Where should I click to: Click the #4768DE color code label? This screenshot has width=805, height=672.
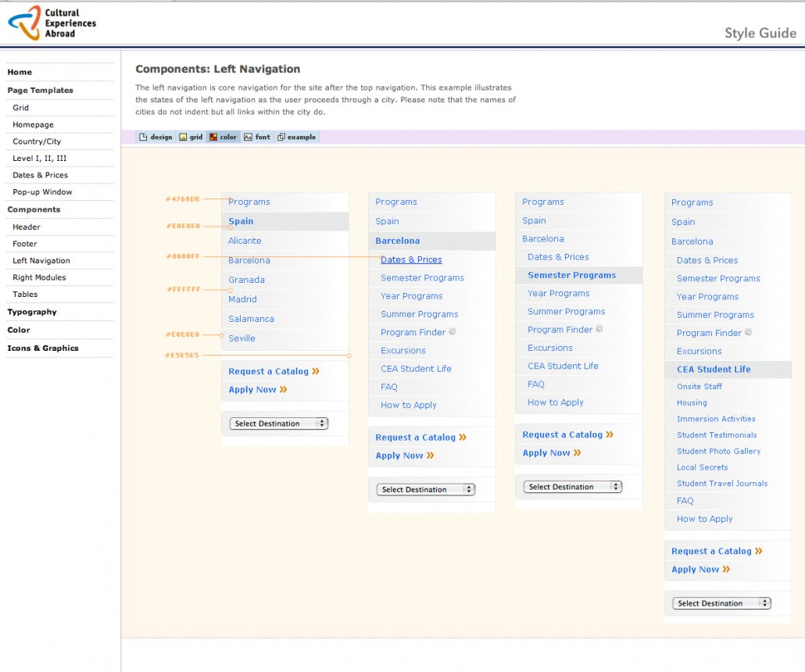pos(182,199)
